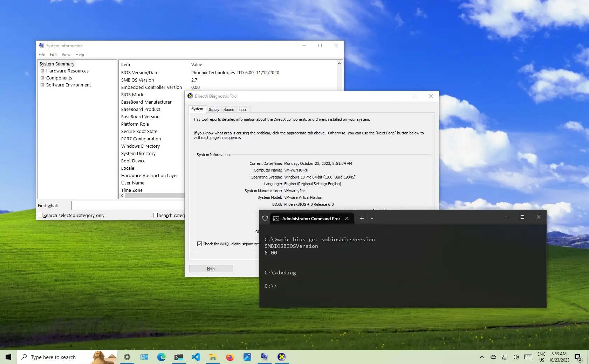
Task: Open Firefox from the taskbar
Action: pos(230,357)
